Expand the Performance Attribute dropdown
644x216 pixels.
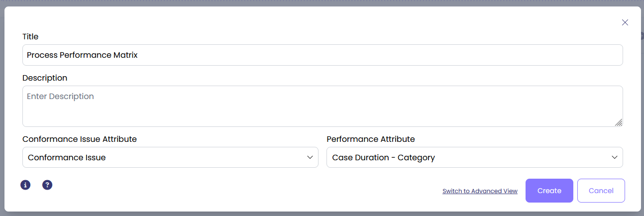point(474,157)
